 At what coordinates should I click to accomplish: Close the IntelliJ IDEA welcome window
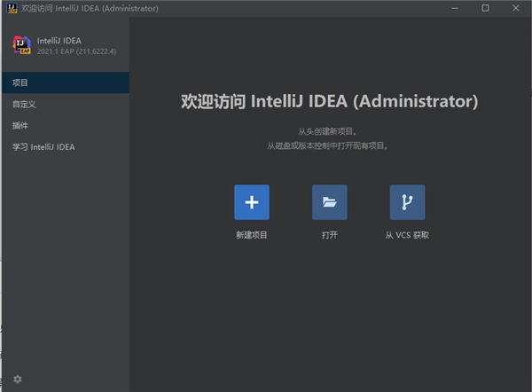[x=516, y=8]
